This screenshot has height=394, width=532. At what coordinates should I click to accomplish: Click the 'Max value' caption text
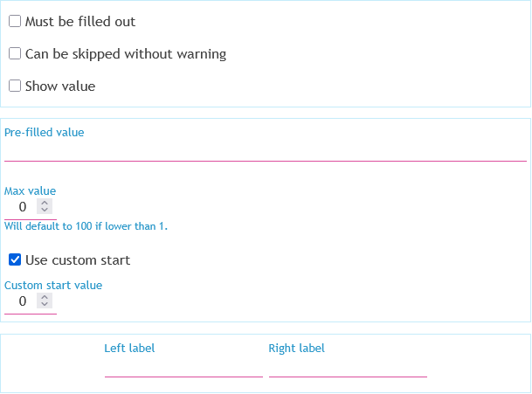[31, 191]
